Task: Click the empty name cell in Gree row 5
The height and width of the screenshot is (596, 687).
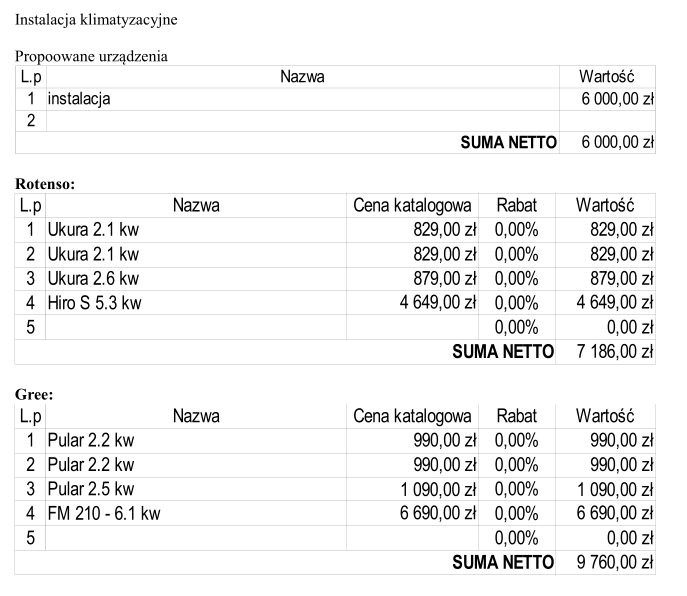Action: point(195,538)
